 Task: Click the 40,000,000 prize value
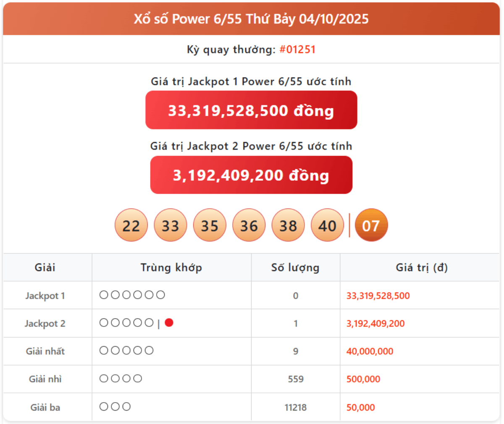[370, 351]
